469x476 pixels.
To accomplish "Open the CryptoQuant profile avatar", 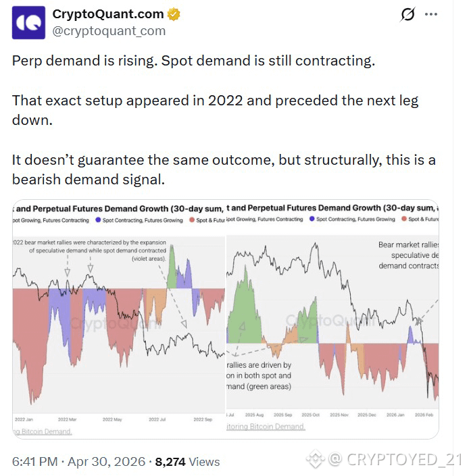I will pos(28,22).
